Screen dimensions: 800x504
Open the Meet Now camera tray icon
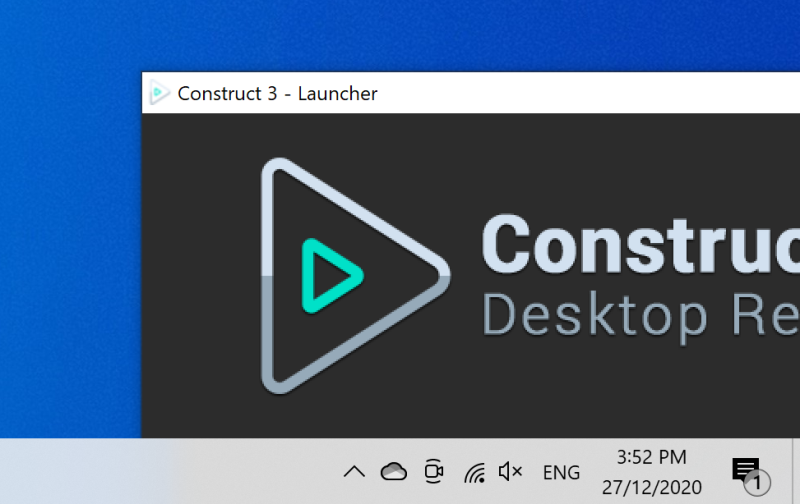434,471
